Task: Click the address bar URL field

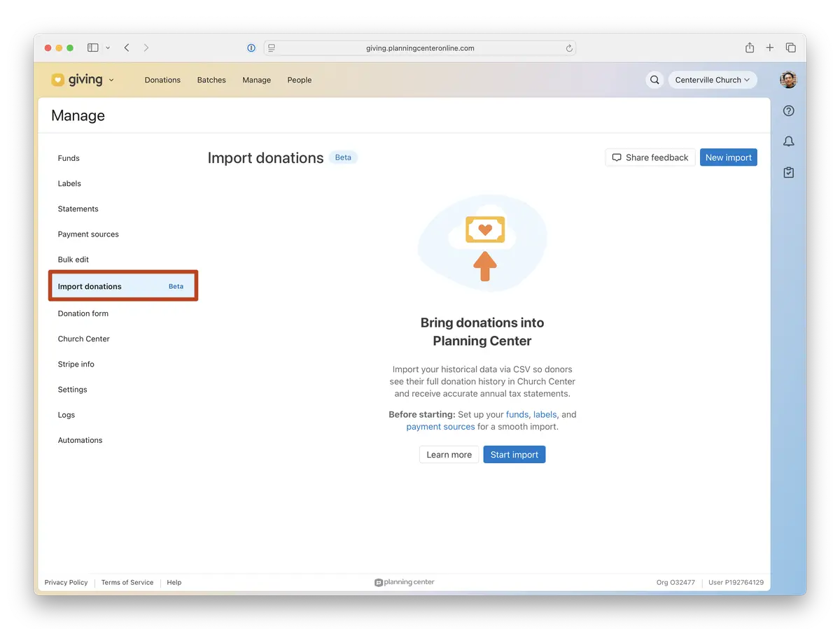Action: pos(420,48)
